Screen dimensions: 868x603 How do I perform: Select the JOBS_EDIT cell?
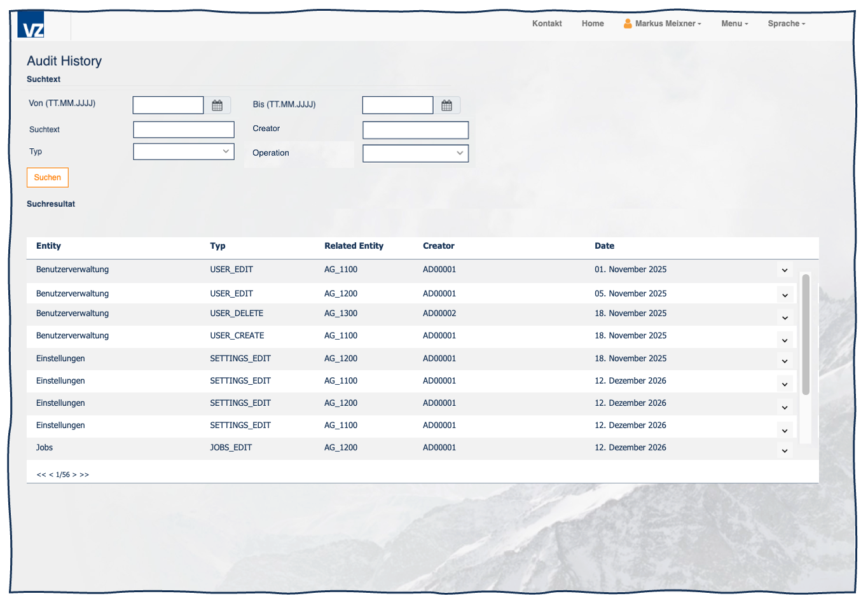pos(231,448)
